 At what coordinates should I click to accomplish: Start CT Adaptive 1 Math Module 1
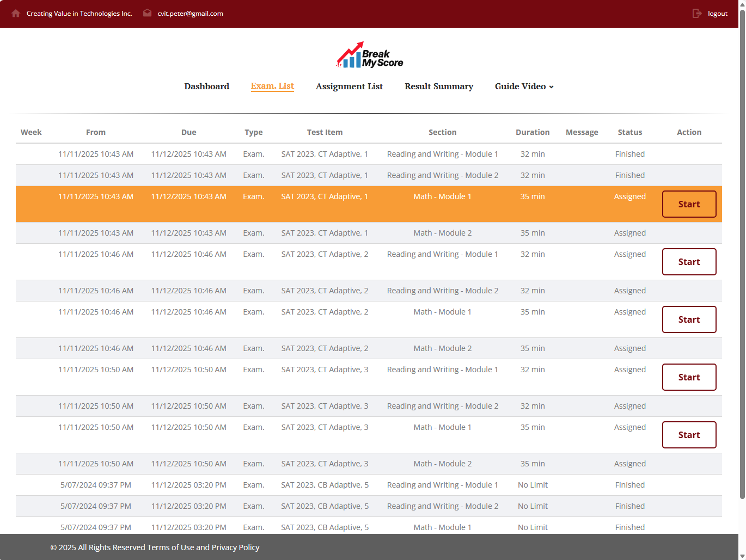click(689, 204)
